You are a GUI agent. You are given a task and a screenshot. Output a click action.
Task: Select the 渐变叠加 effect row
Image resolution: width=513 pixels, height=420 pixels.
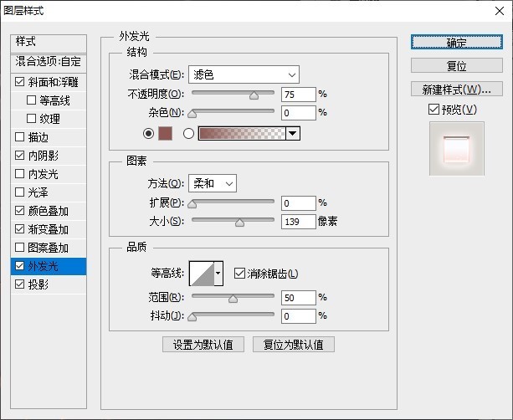pyautogui.click(x=49, y=229)
